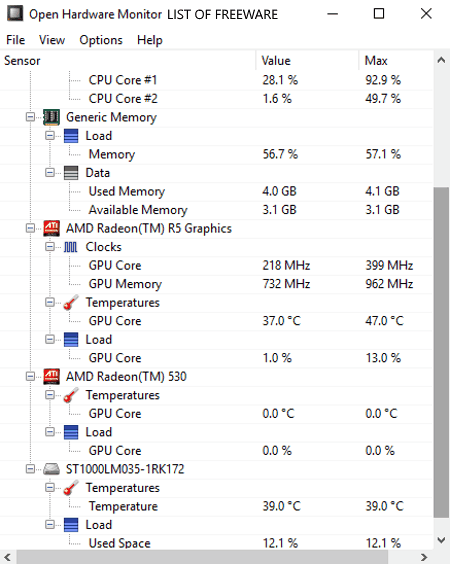Collapse the Clocks group
450x564 pixels.
[x=50, y=247]
